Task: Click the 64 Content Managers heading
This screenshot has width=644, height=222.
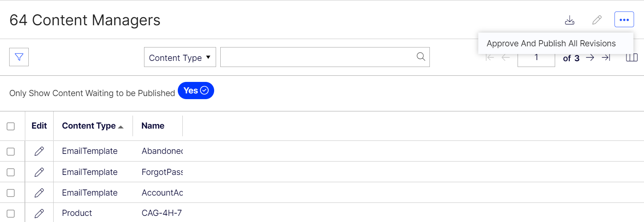Action: pyautogui.click(x=85, y=20)
